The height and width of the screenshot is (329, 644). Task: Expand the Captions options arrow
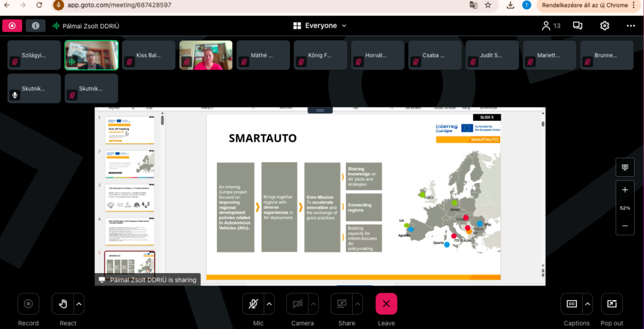[588, 304]
